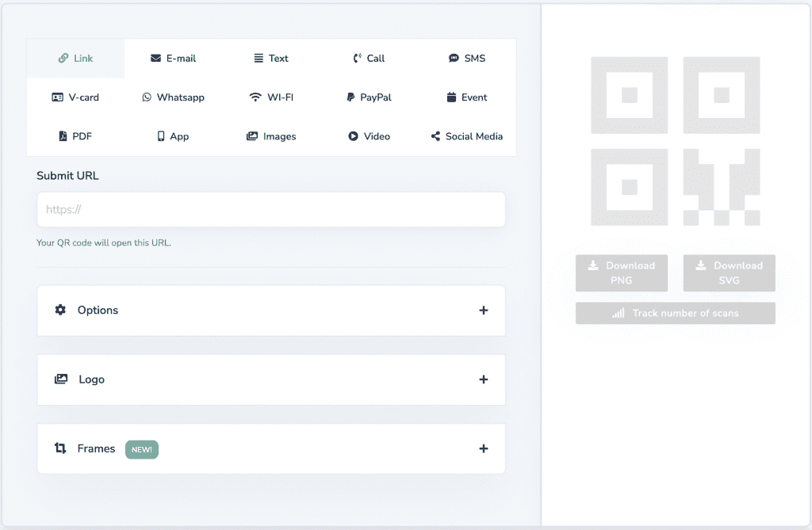Click the Options gear icon
This screenshot has width=812, height=530.
60,310
